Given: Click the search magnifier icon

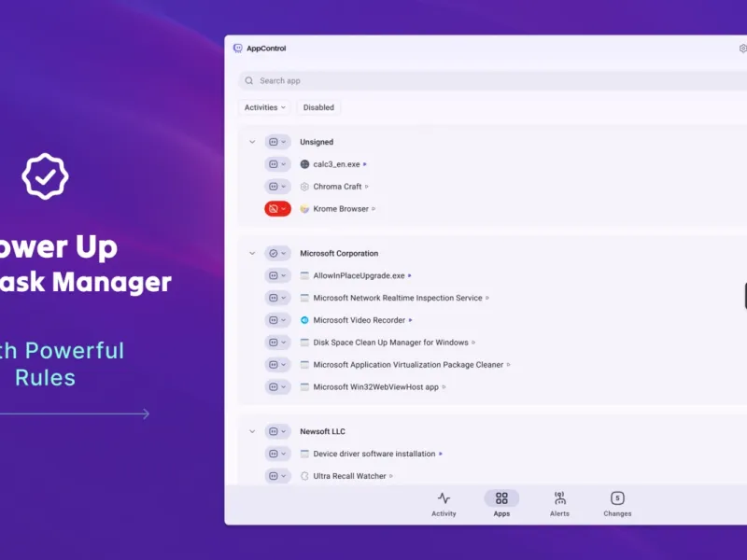Looking at the screenshot, I should point(248,80).
